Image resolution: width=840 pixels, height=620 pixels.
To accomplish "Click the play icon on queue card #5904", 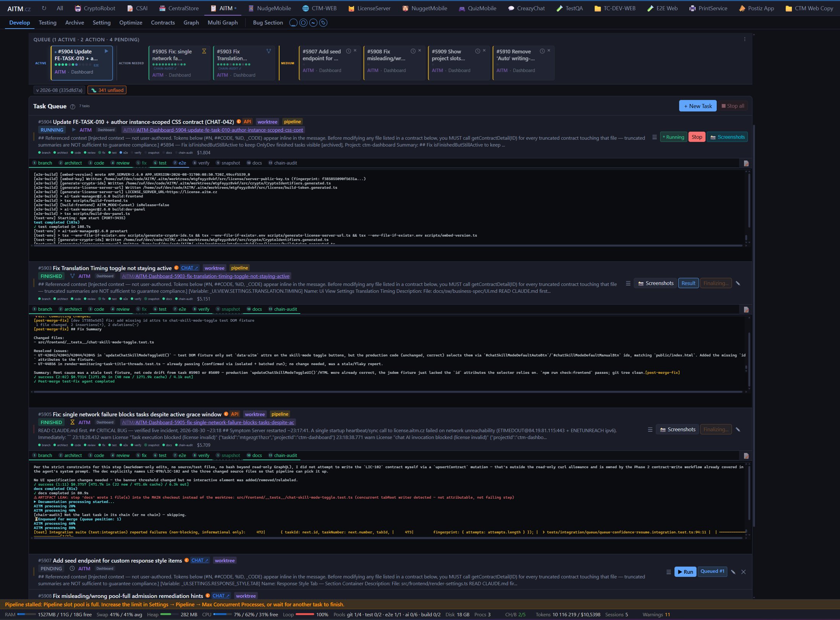I will click(x=107, y=51).
